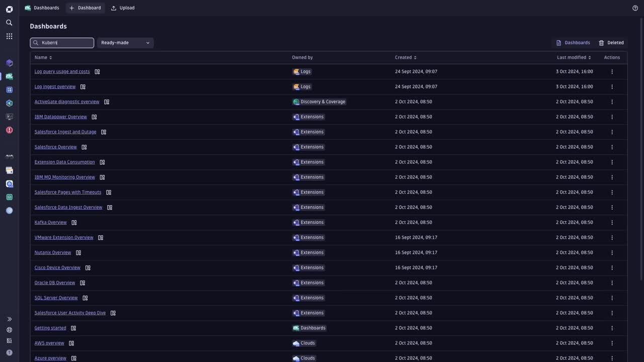Click the vertical scrollbar of the page
Image resolution: width=644 pixels, height=362 pixels.
(x=641, y=148)
